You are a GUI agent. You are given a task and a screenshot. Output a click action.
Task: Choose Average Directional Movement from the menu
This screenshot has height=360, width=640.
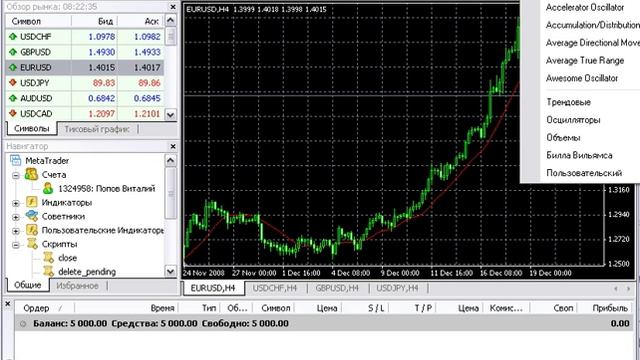(593, 42)
